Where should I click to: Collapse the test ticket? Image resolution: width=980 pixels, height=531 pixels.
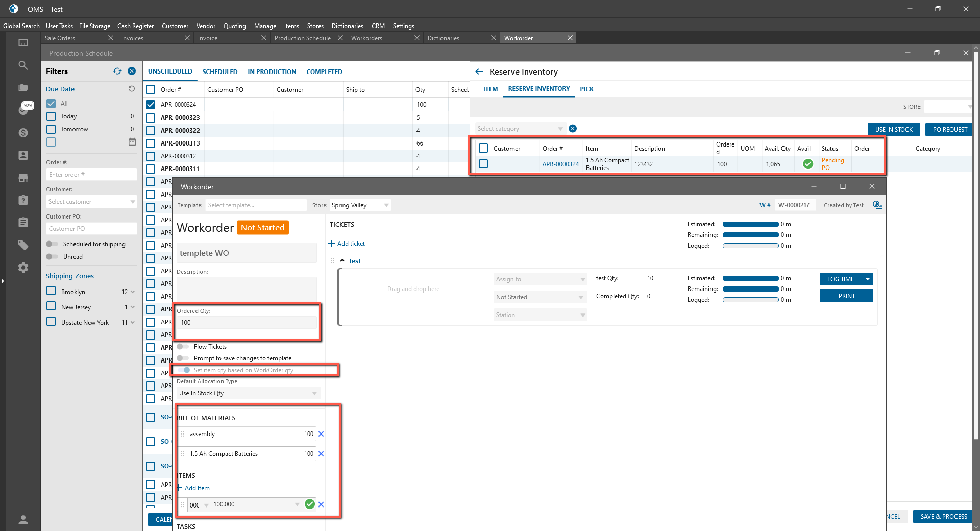pos(342,261)
